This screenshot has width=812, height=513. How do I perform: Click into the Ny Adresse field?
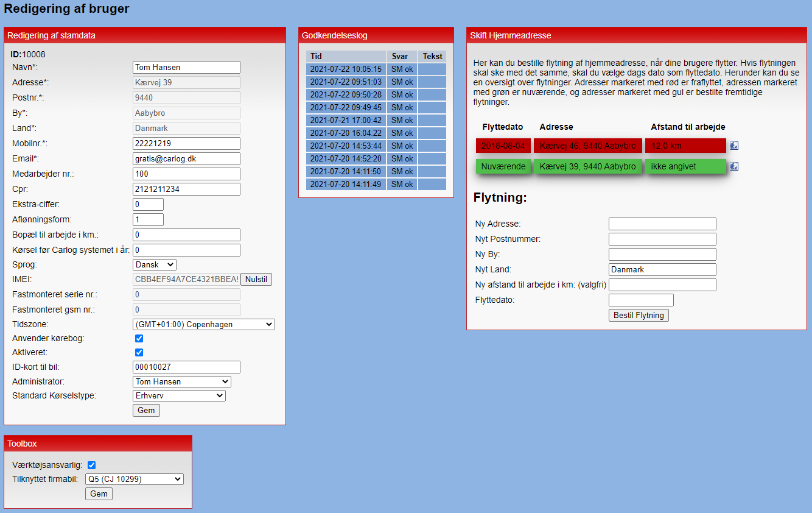point(662,224)
